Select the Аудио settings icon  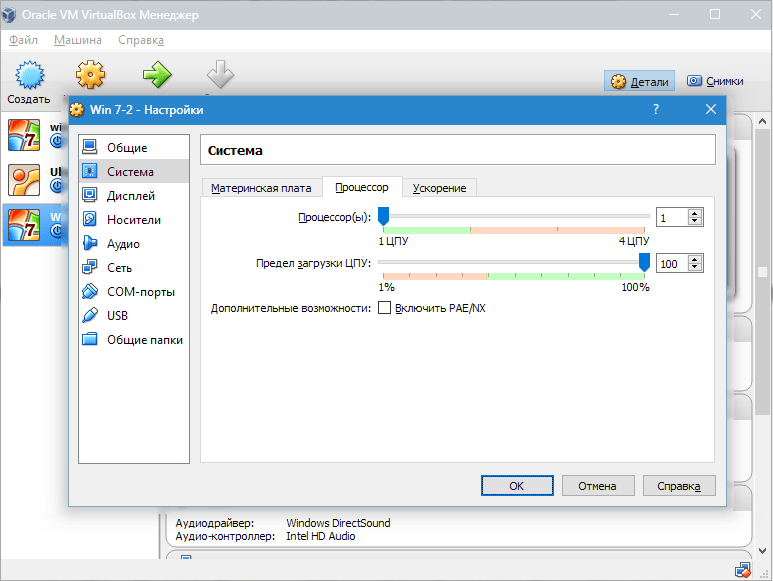coord(90,243)
